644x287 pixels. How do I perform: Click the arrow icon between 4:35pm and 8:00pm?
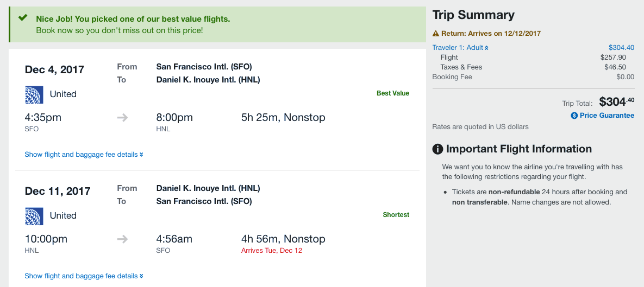point(123,118)
